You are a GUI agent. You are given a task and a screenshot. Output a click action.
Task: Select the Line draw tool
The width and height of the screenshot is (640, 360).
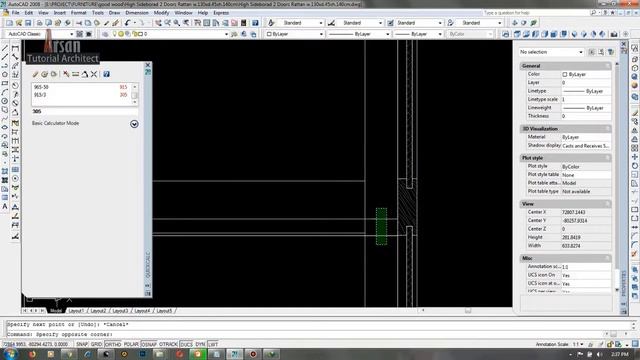[5, 48]
